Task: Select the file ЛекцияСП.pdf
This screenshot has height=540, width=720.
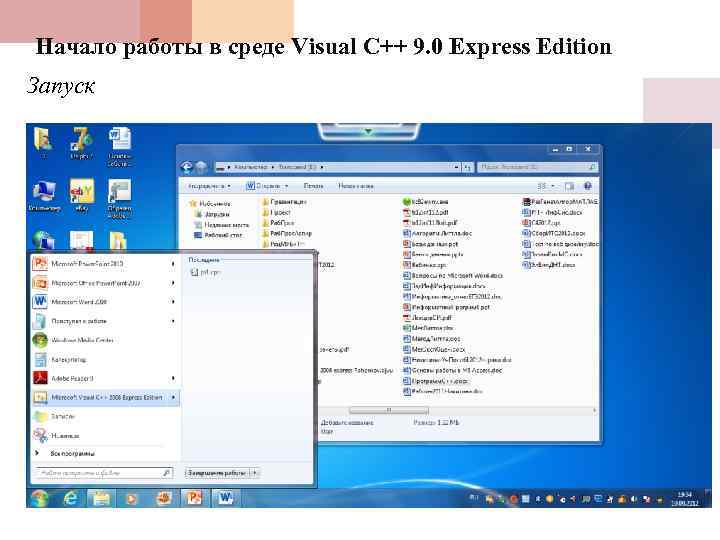Action: 428,317
